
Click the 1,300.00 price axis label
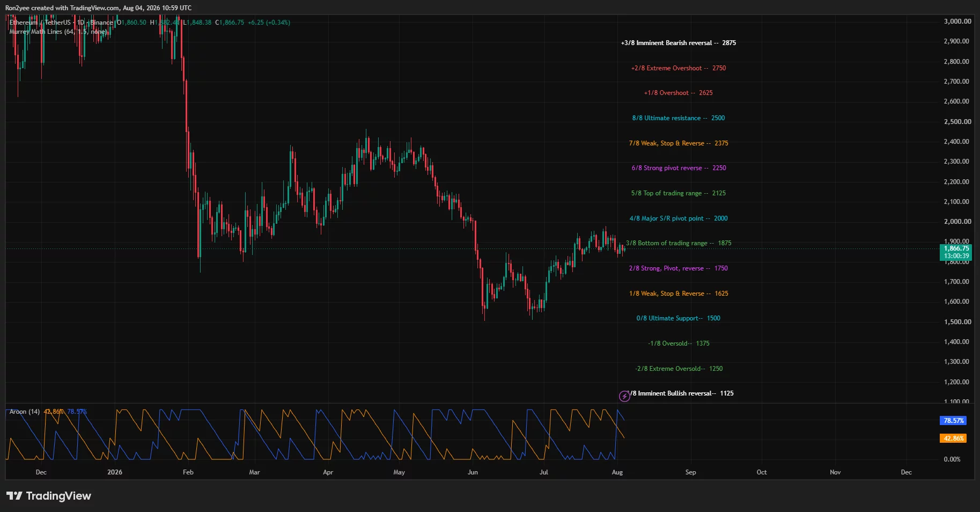click(957, 362)
